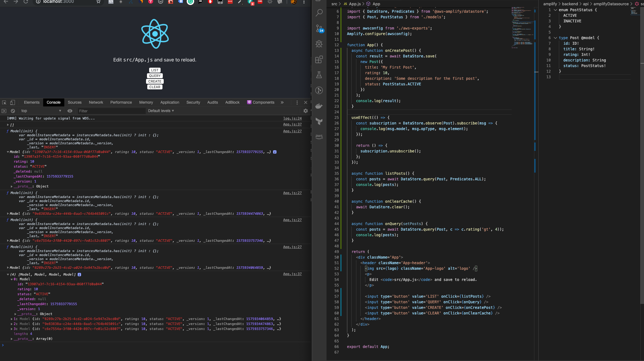Expand array item 3: Model c6e7554a
The width and height of the screenshot is (644, 361).
(12, 329)
